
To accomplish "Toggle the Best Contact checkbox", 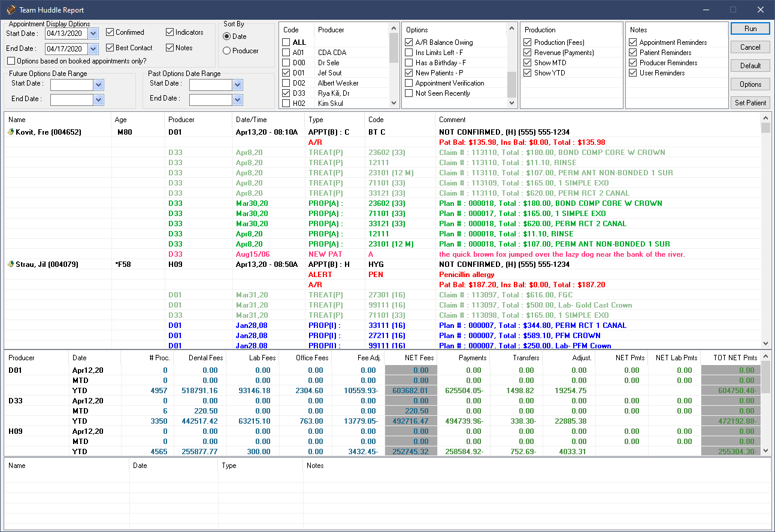I will point(110,48).
